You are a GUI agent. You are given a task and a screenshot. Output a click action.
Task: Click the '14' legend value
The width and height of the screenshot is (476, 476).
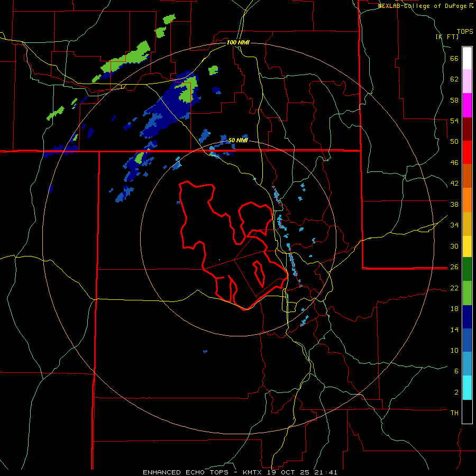point(454,329)
